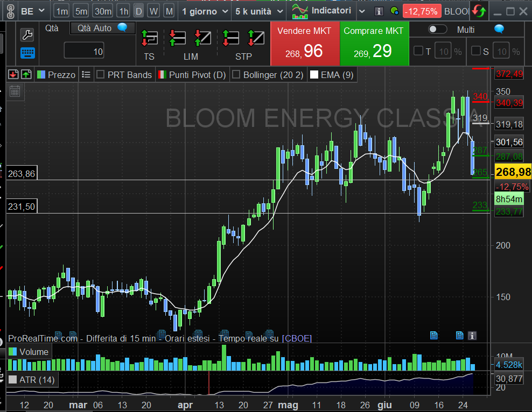Click the chain link icon next to BE
The height and width of the screenshot is (412, 532).
[10, 11]
